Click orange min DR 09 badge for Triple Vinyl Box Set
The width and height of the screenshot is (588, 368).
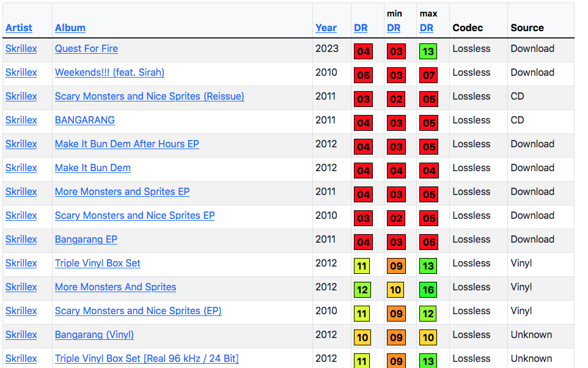point(396,266)
